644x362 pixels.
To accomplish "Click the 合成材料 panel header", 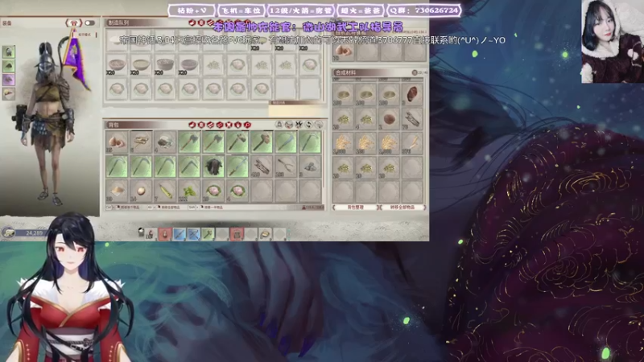I will click(x=346, y=72).
